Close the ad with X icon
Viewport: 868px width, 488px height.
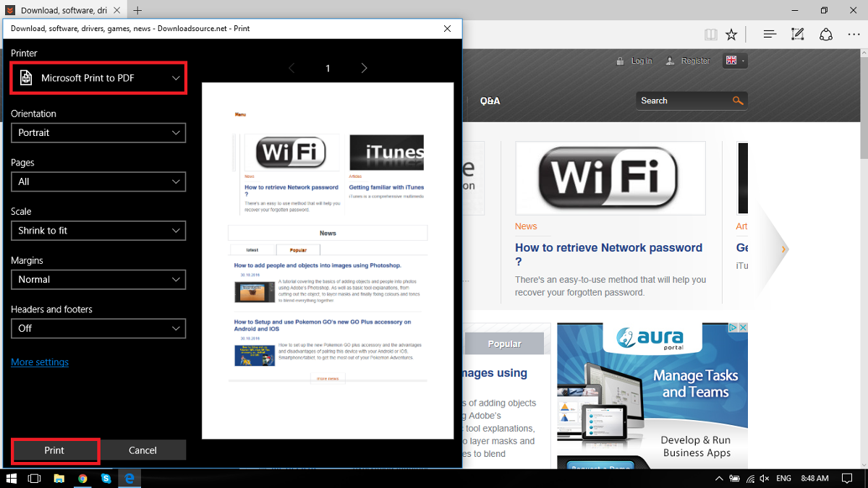742,328
